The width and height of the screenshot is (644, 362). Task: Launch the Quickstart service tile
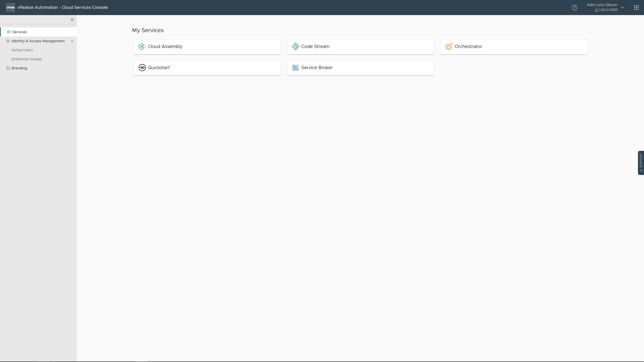pyautogui.click(x=207, y=68)
